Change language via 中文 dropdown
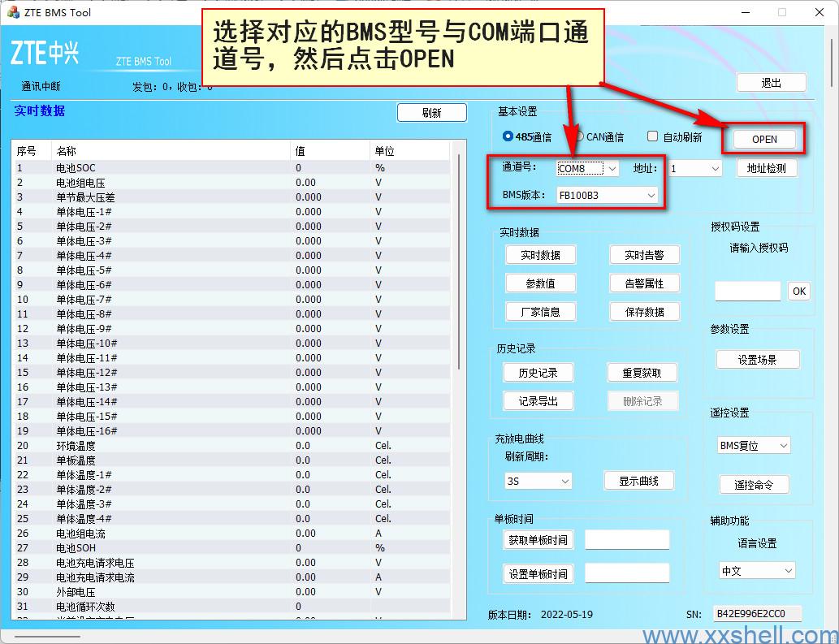This screenshot has width=839, height=644. 756,571
